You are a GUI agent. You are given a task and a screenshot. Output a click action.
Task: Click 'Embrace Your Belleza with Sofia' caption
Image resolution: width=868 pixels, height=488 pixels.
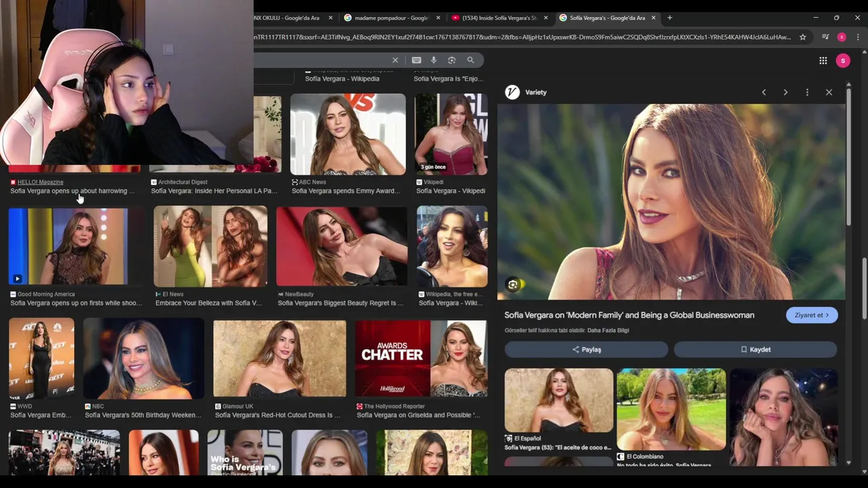click(209, 303)
